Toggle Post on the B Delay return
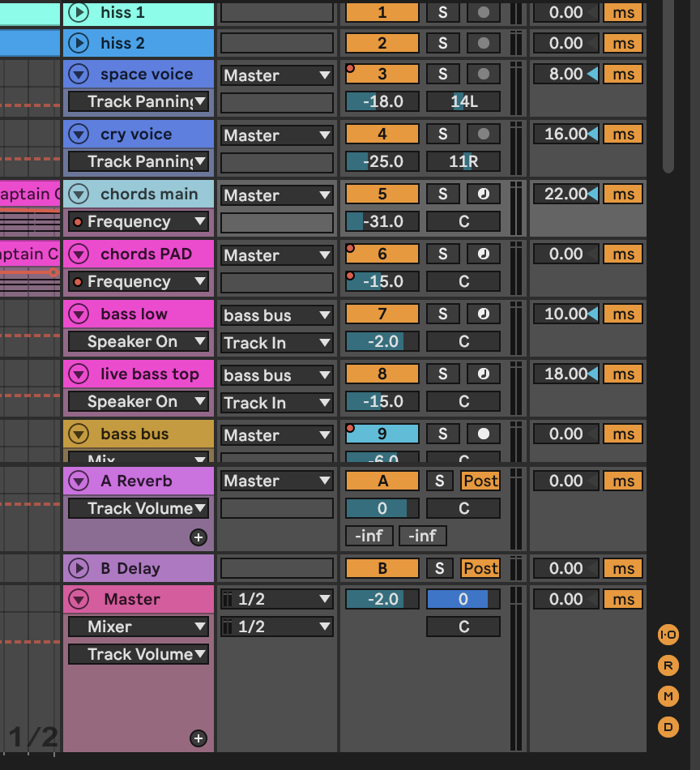The height and width of the screenshot is (770, 700). (x=480, y=568)
